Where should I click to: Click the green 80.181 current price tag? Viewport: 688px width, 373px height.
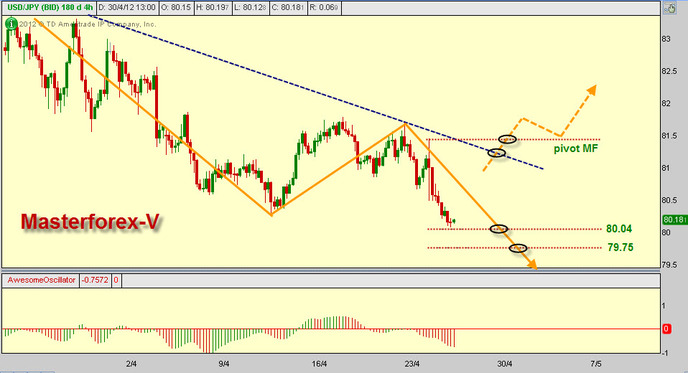674,219
